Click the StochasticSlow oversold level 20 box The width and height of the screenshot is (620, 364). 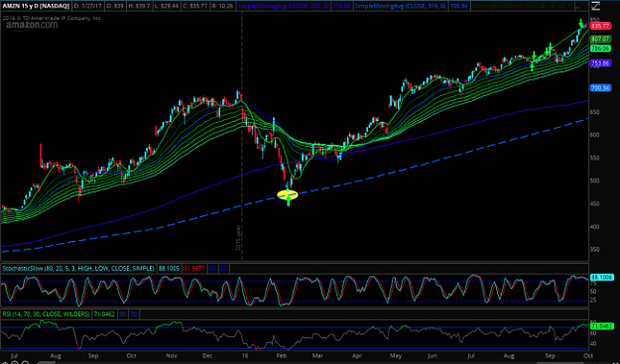[x=223, y=269]
